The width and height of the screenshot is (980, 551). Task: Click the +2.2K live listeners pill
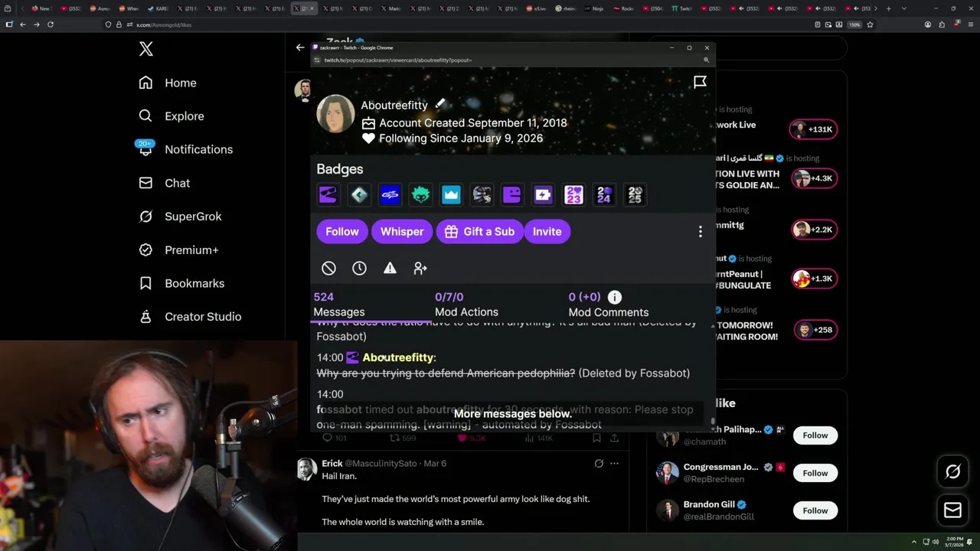click(813, 230)
